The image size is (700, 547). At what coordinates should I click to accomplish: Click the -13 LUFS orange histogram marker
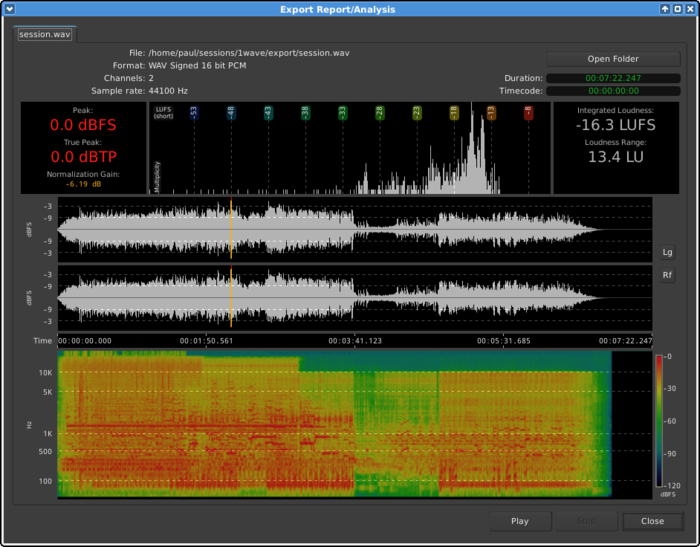(x=491, y=113)
